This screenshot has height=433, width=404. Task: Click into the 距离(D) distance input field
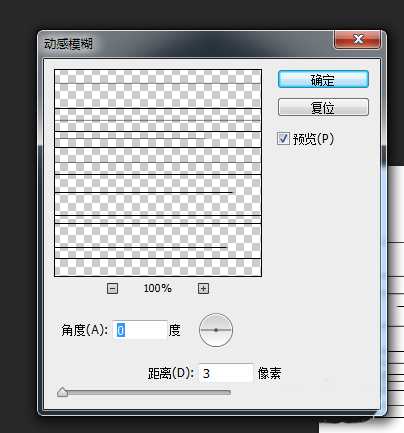(226, 373)
